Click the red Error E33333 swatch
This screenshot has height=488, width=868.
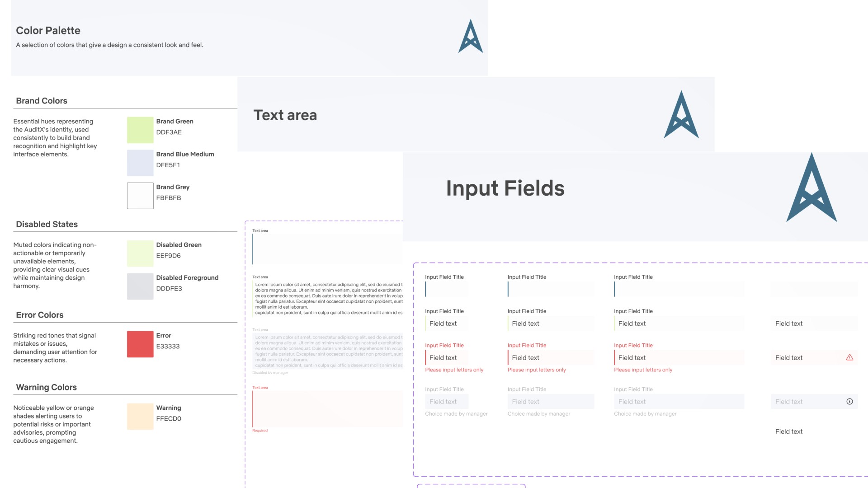coord(140,344)
